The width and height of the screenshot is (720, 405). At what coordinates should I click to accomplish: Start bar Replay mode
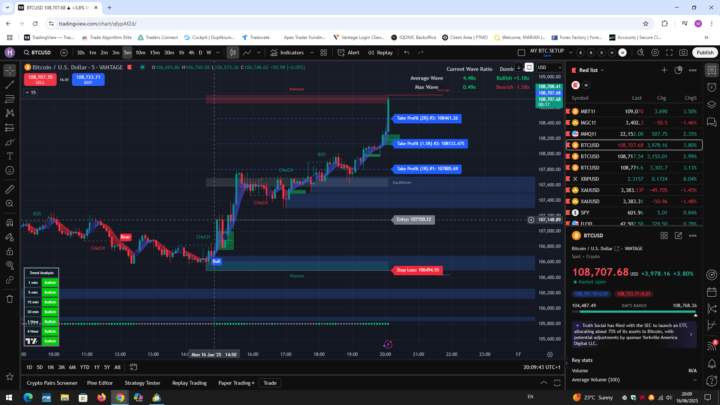[380, 53]
